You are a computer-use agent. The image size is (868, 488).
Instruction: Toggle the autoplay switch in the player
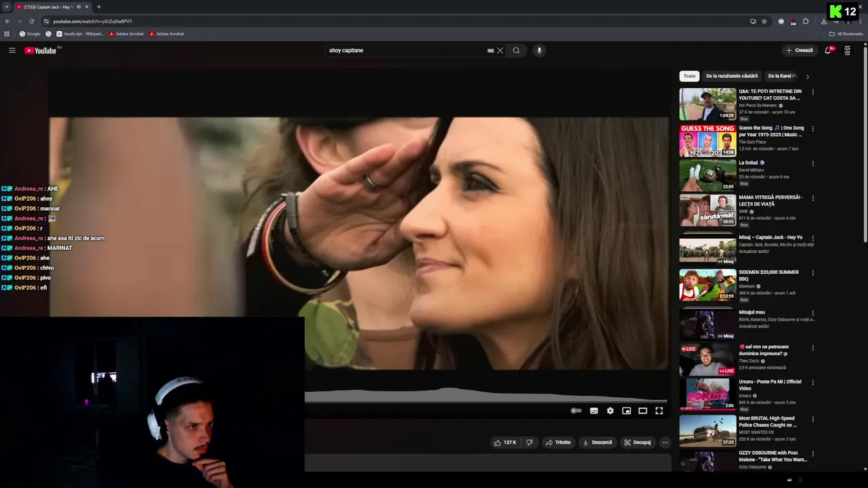(x=576, y=411)
